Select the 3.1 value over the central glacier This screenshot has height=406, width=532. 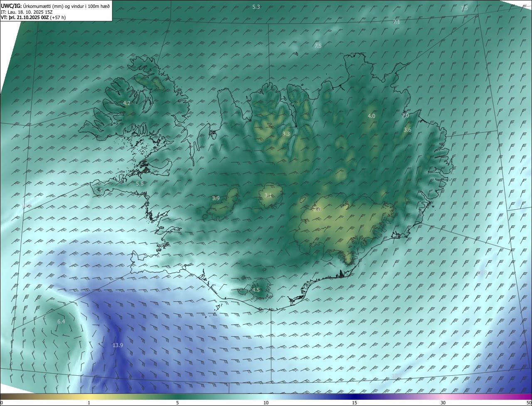[268, 195]
